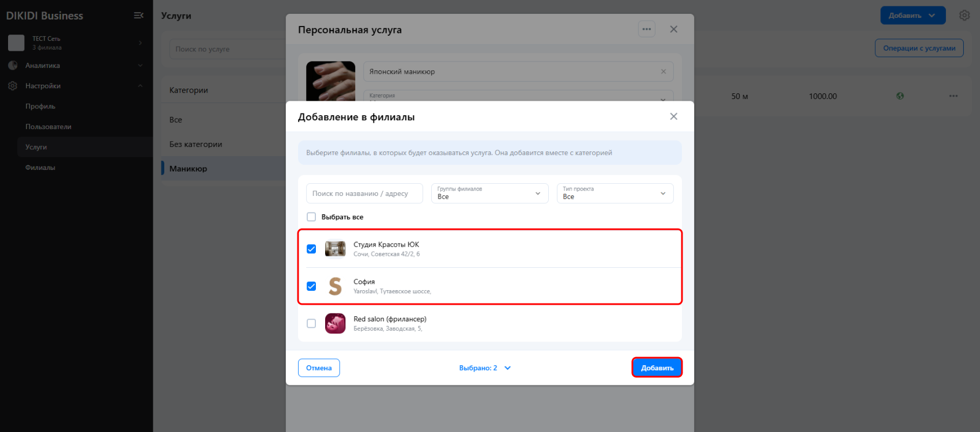980x432 pixels.
Task: Clear the Японский маникюр name field
Action: (x=663, y=71)
